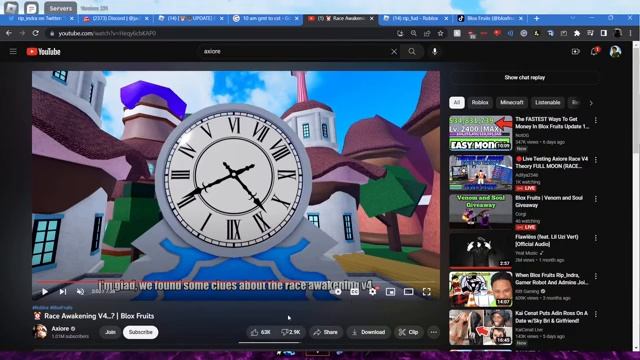Screen dimensions: 640x360
Task: Skip to the next video
Action: [62, 291]
